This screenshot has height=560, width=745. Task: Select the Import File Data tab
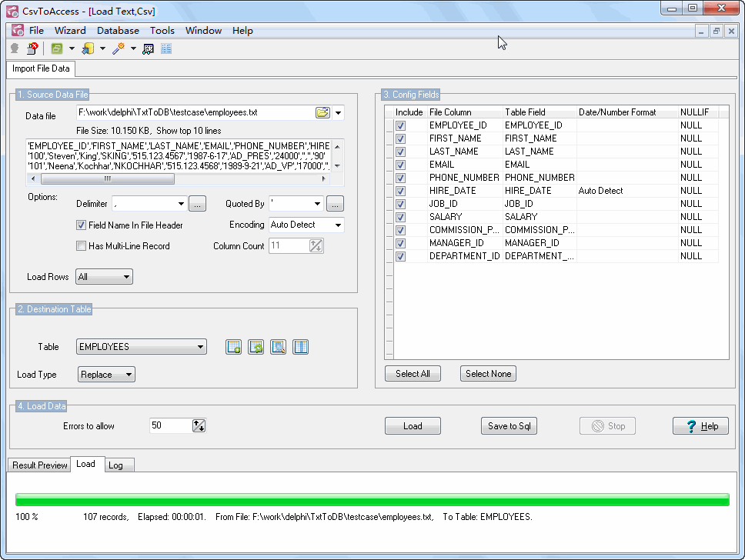coord(41,68)
